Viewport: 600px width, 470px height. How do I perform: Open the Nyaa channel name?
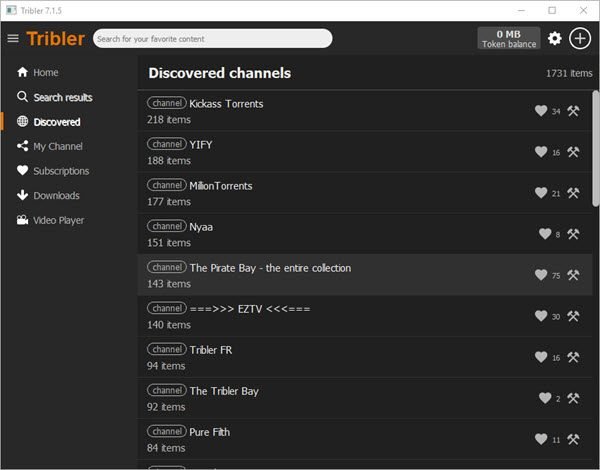click(x=201, y=227)
